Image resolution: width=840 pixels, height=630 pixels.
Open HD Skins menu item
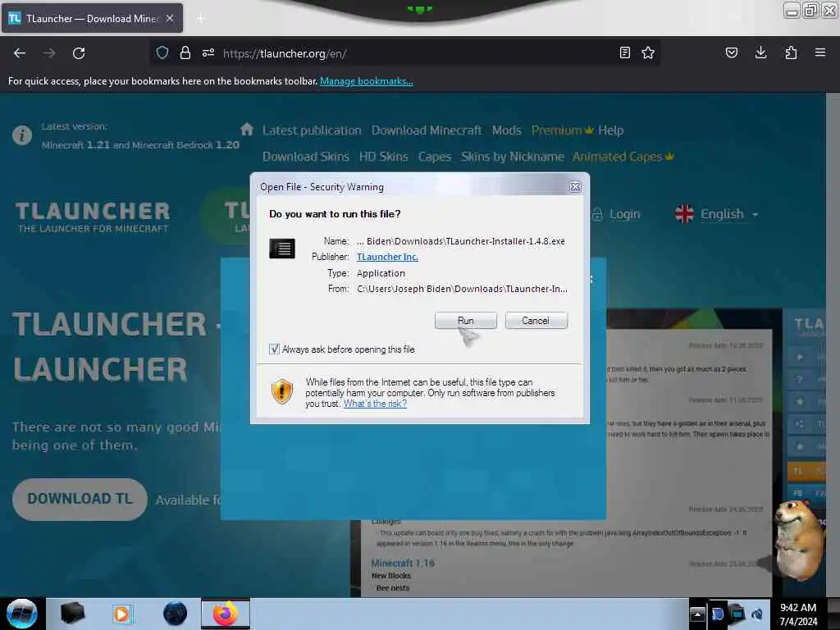[x=384, y=157]
